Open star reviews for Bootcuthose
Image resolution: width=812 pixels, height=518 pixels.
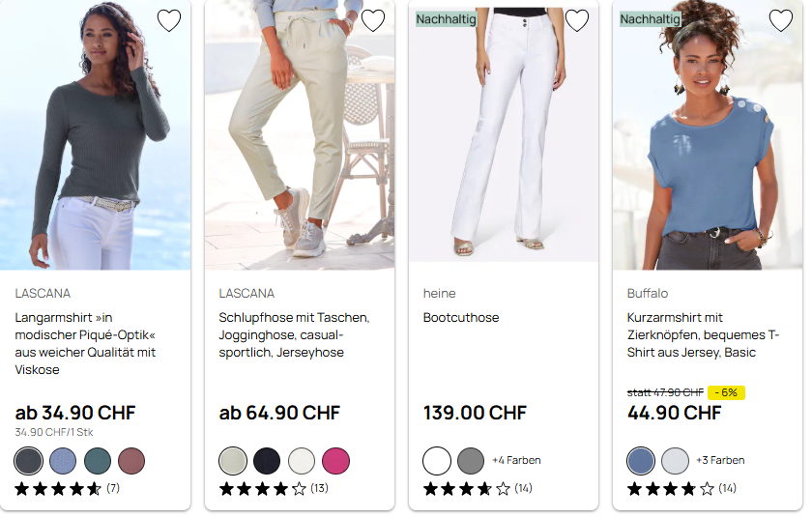pyautogui.click(x=467, y=489)
